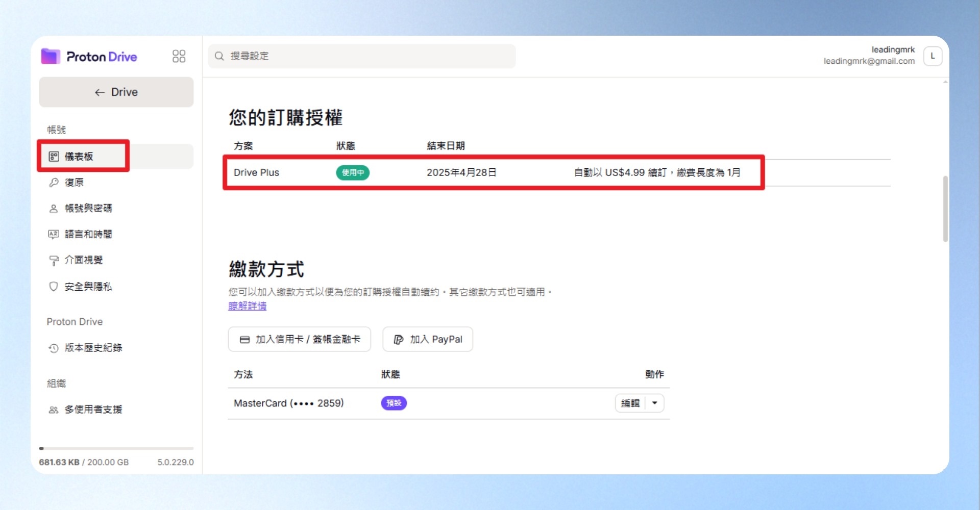
Task: Follow the 瞭解詳情 link
Action: [x=248, y=306]
